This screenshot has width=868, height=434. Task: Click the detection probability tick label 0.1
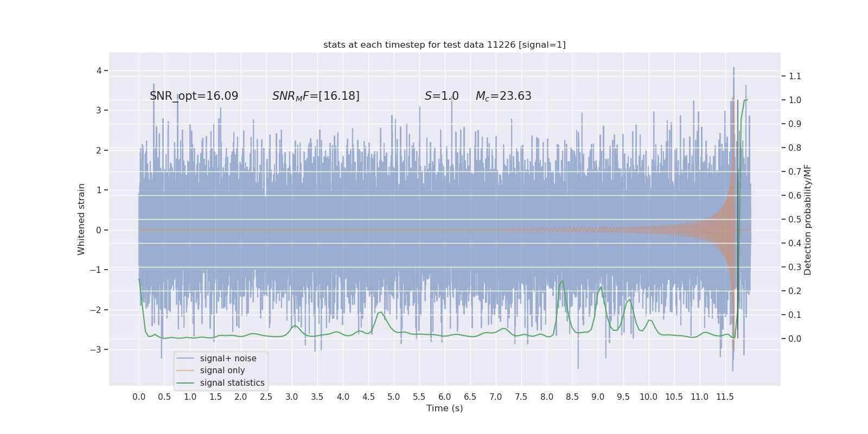point(795,315)
